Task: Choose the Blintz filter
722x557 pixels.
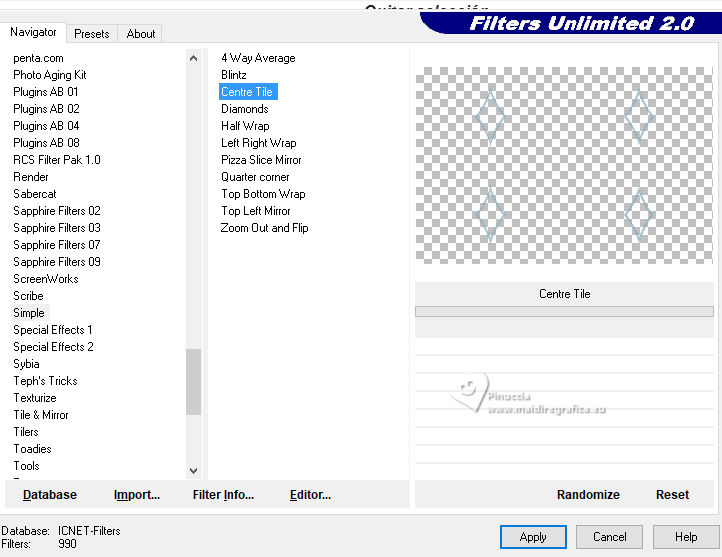Action: (233, 75)
